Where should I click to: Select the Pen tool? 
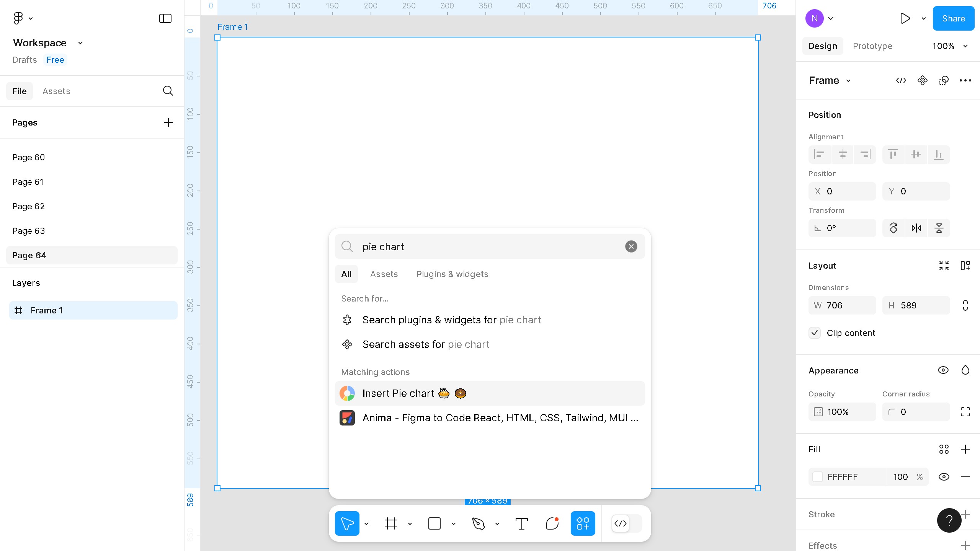(x=479, y=523)
